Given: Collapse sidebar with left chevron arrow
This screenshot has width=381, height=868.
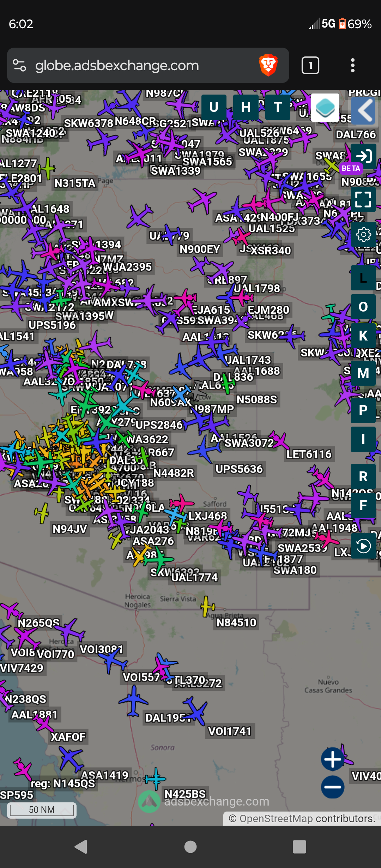Looking at the screenshot, I should point(363,110).
